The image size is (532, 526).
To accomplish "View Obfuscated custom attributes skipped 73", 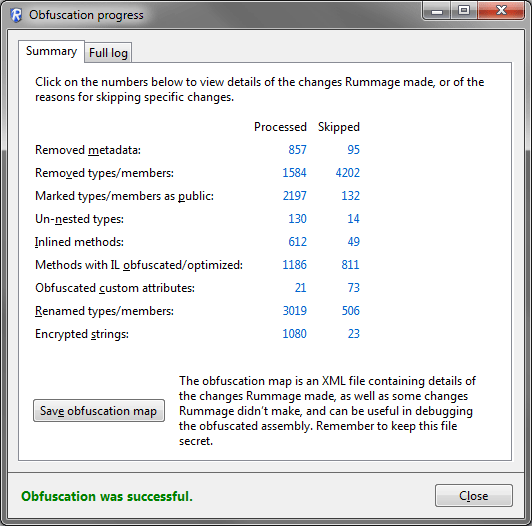I will point(353,288).
